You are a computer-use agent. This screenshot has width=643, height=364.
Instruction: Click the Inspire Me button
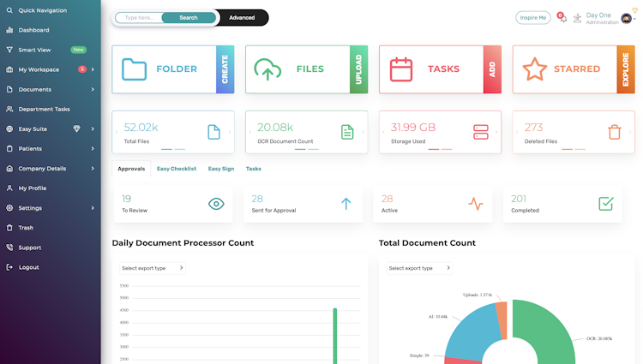(532, 18)
